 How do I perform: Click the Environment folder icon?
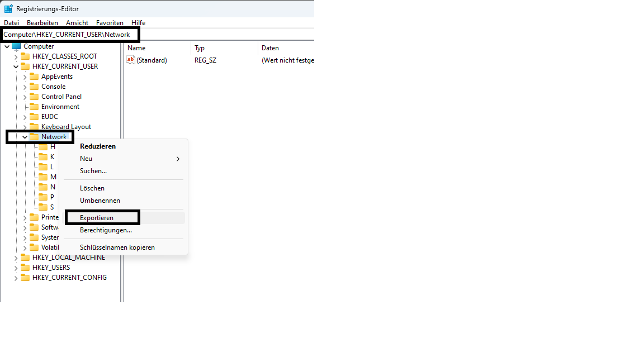(34, 107)
